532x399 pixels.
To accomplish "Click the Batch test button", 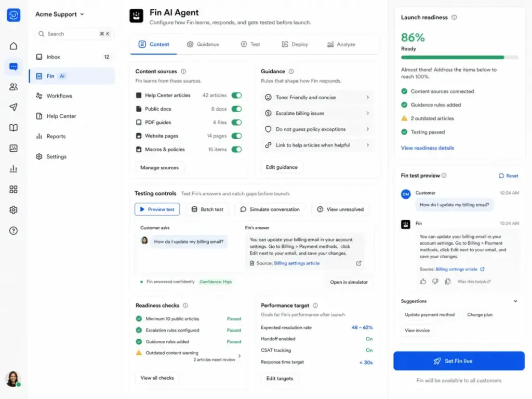I will tap(207, 209).
